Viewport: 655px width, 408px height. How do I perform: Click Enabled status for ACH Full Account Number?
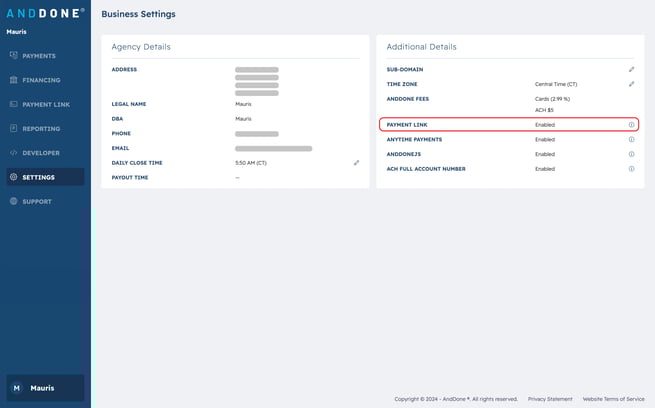(545, 169)
